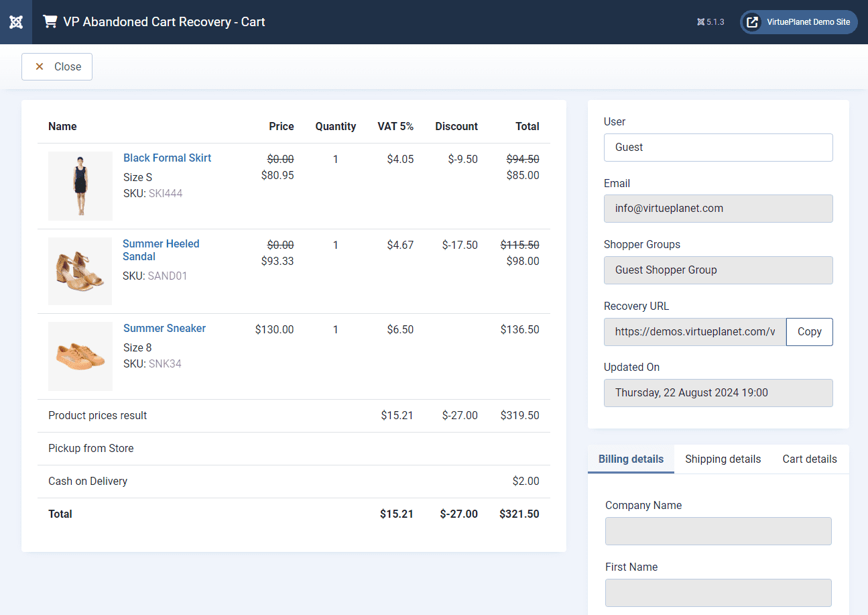Copy the Recovery URL
This screenshot has height=615, width=868.
point(809,332)
